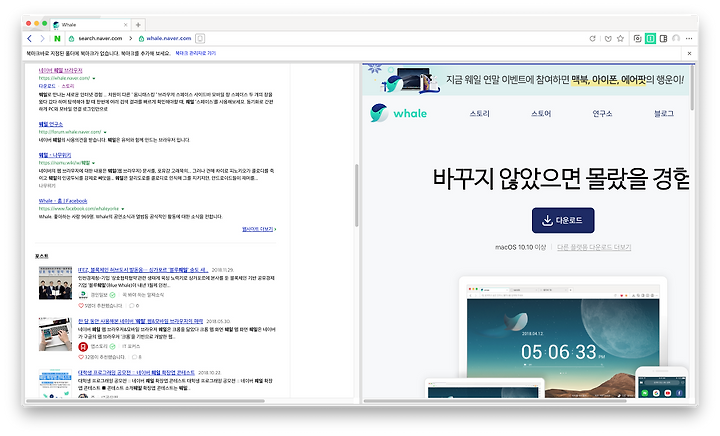The width and height of the screenshot is (720, 436).
Task: Click the right pane horizontal scrollbar
Action: (x=495, y=401)
